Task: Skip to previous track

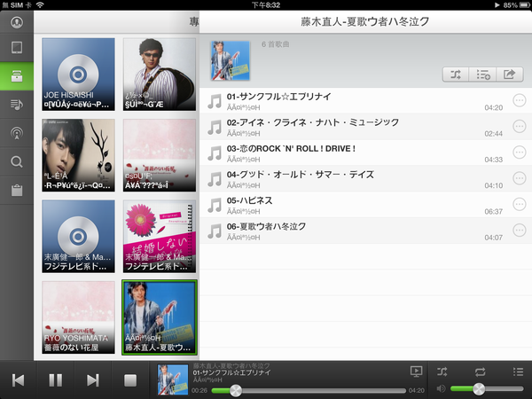Action: 18,380
